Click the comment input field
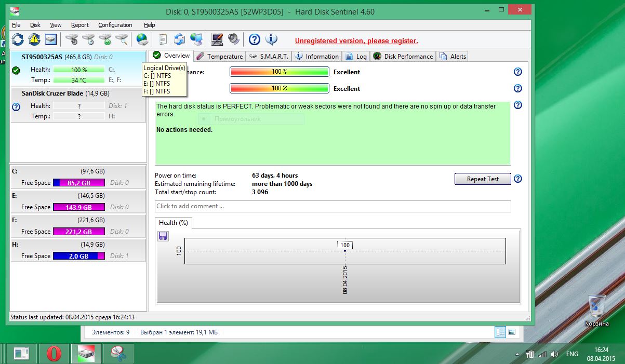This screenshot has height=364, width=625. pos(333,206)
